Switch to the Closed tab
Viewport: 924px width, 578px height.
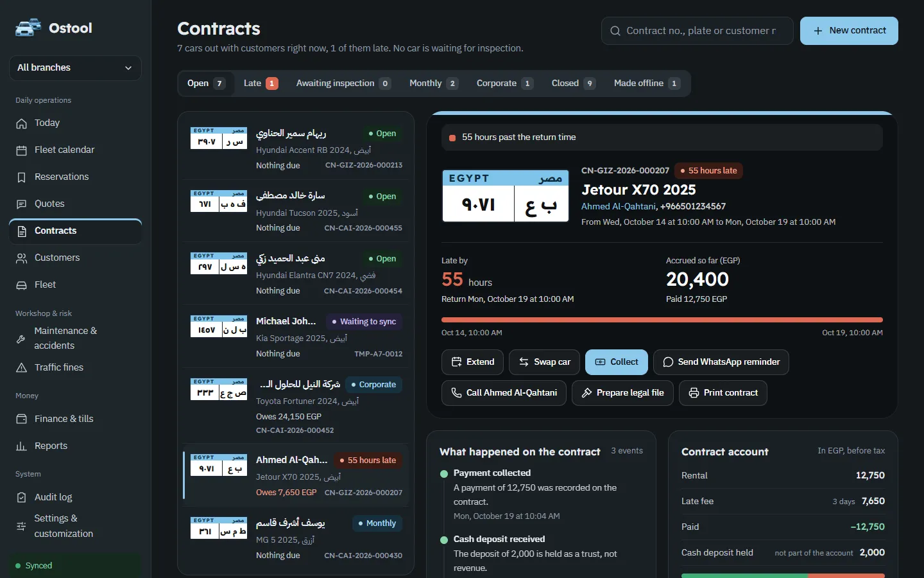tap(574, 83)
